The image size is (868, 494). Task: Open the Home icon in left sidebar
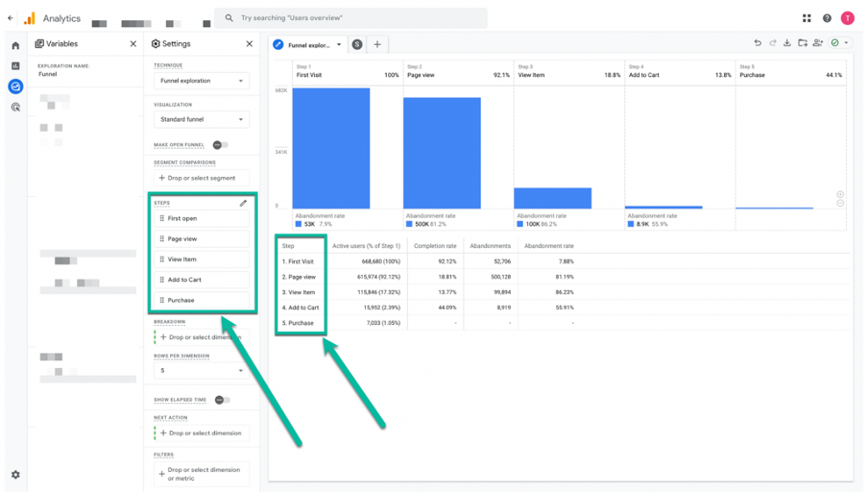click(15, 45)
